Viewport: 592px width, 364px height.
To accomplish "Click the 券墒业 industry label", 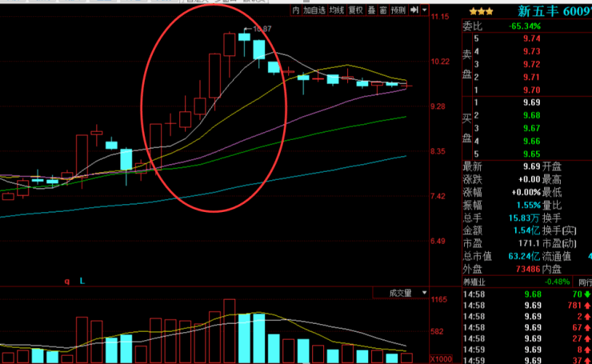I will point(478,282).
